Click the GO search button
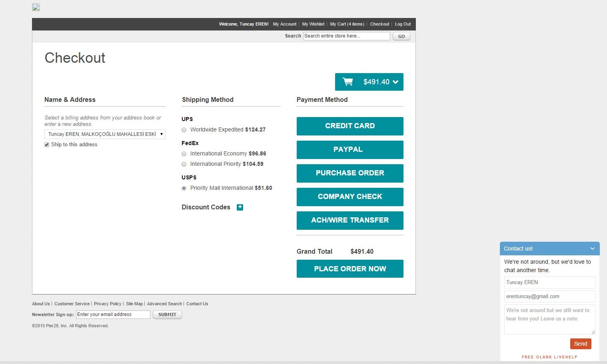Viewport: 607px width, 364px height. click(x=401, y=36)
